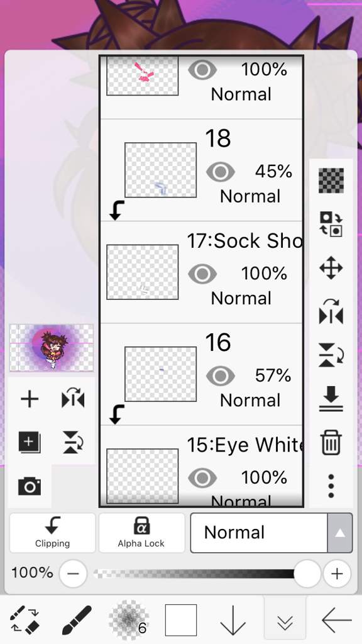
Task: Tap the camera import layer icon
Action: [x=30, y=487]
